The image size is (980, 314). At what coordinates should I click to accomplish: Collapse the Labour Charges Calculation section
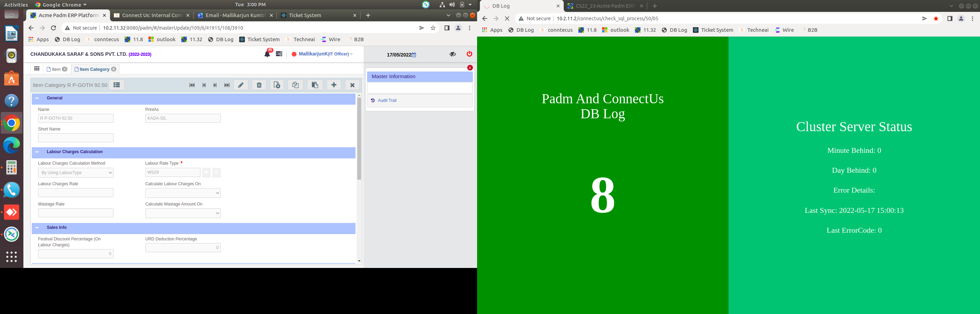(37, 152)
